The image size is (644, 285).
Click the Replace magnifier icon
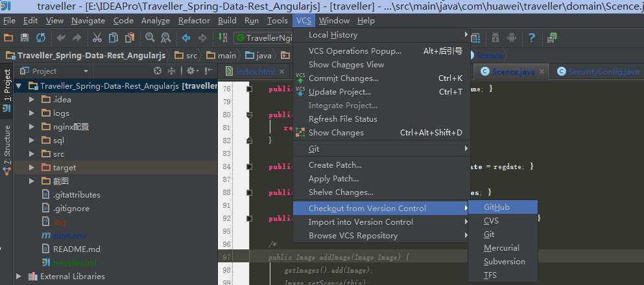[x=166, y=38]
